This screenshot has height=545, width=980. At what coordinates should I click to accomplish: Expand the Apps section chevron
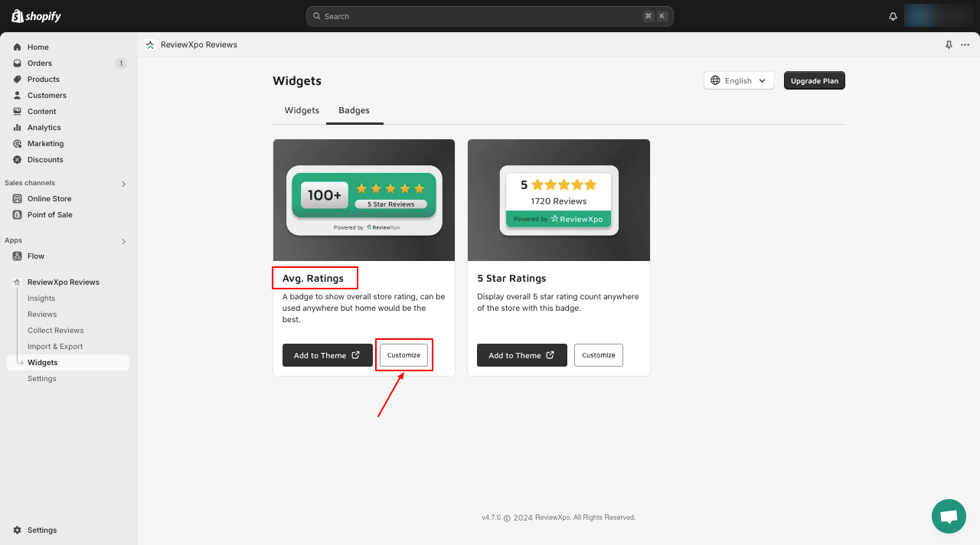click(x=123, y=241)
